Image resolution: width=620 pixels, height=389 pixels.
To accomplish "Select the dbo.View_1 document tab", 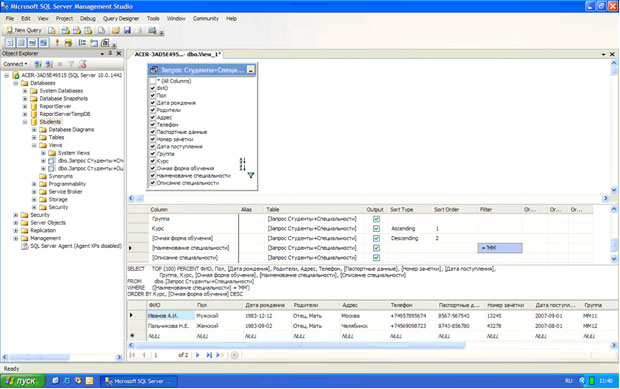I will (x=177, y=54).
